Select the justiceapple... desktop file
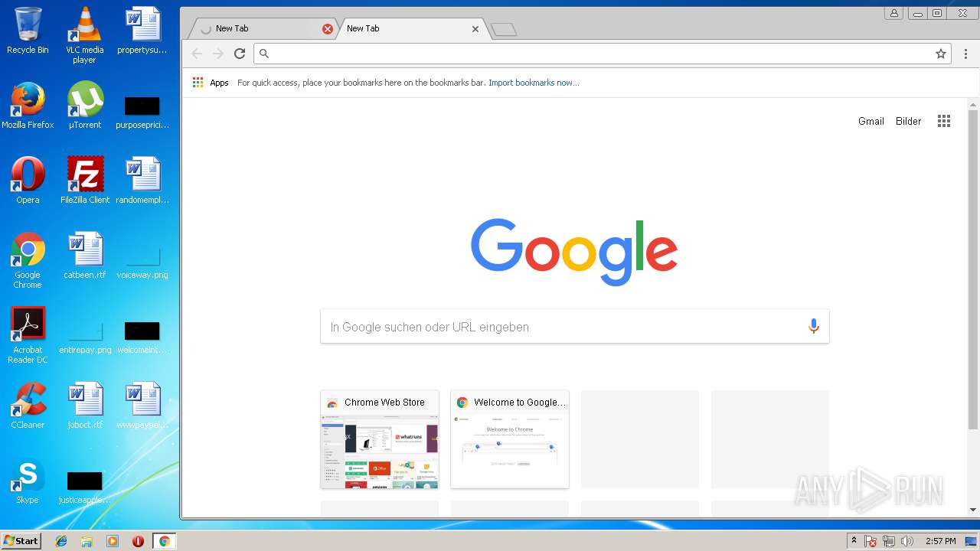This screenshot has width=980, height=551. (84, 487)
